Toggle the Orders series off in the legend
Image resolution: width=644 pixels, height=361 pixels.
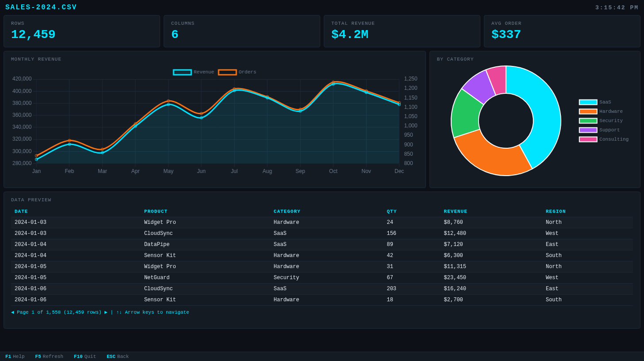238,72
